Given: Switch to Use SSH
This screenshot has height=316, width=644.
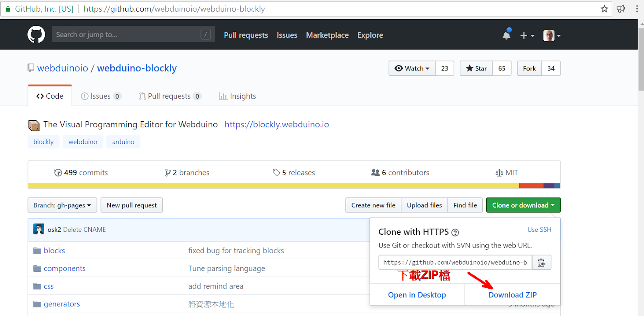Looking at the screenshot, I should (x=539, y=229).
